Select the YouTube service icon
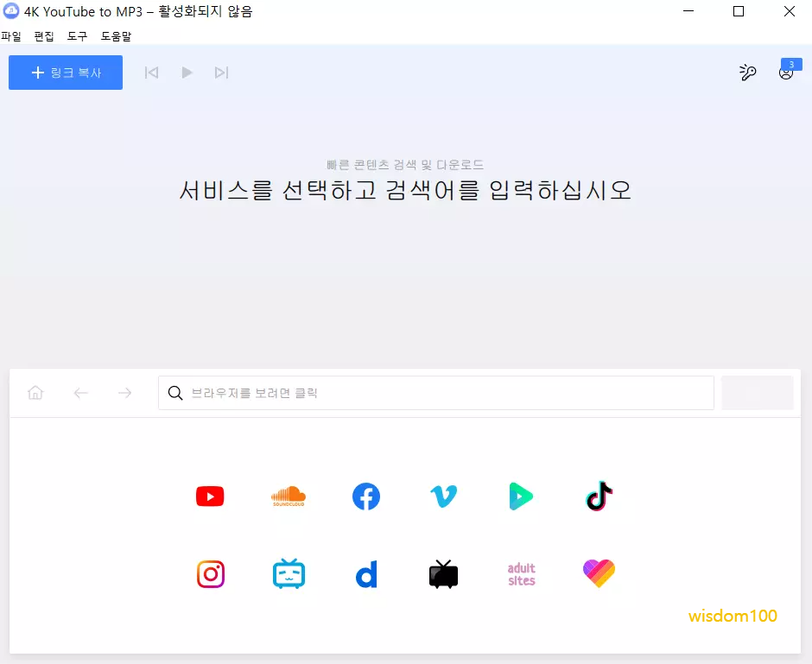The width and height of the screenshot is (812, 664). (210, 496)
